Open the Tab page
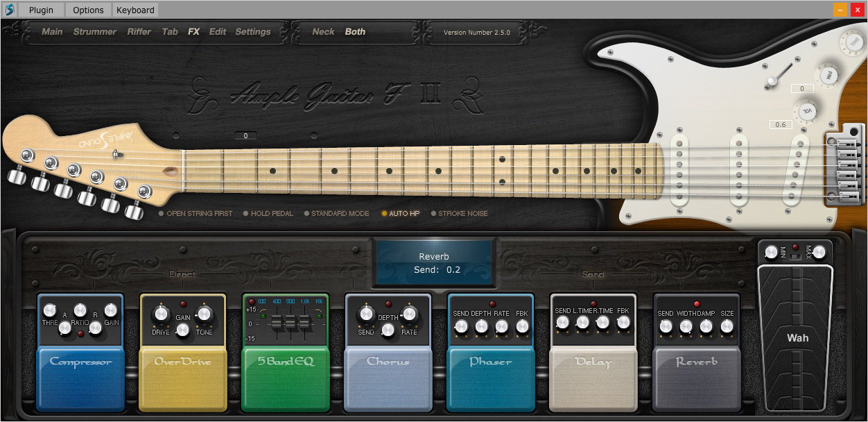The height and width of the screenshot is (422, 868). [170, 32]
